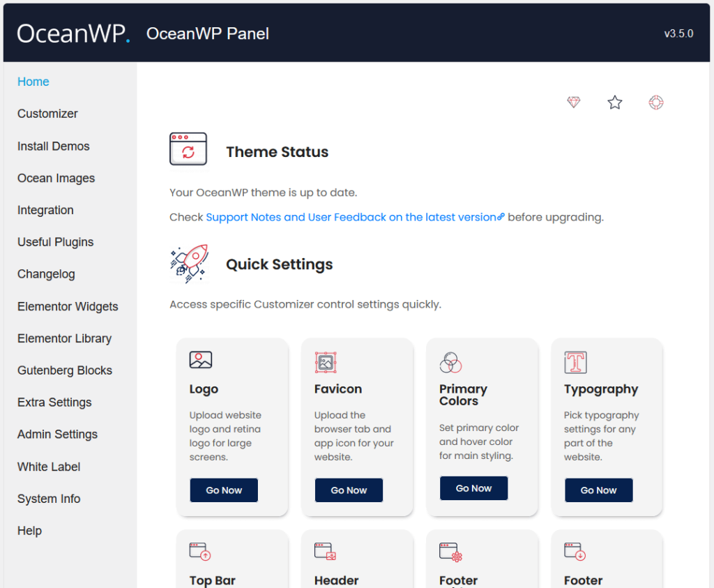Click the Favicon card title
This screenshot has height=588, width=714.
[338, 389]
